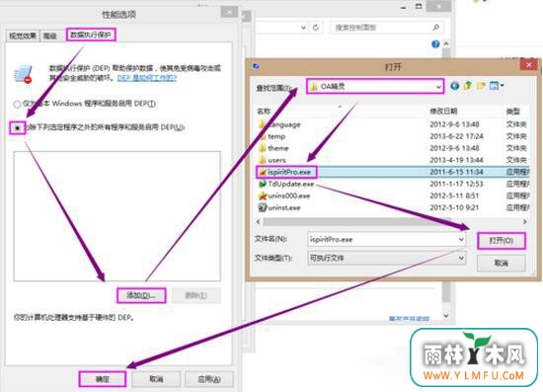The image size is (543, 392).
Task: Select the TdUpdate.exe file icon
Action: point(263,184)
